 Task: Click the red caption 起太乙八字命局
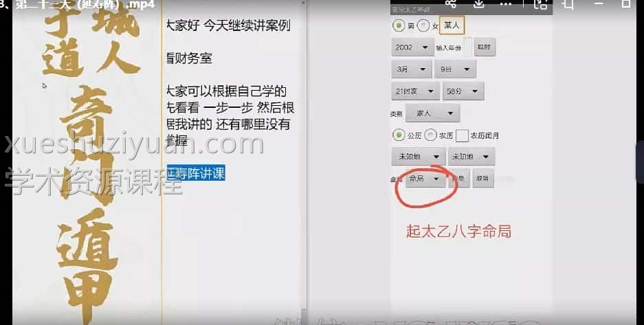click(458, 232)
